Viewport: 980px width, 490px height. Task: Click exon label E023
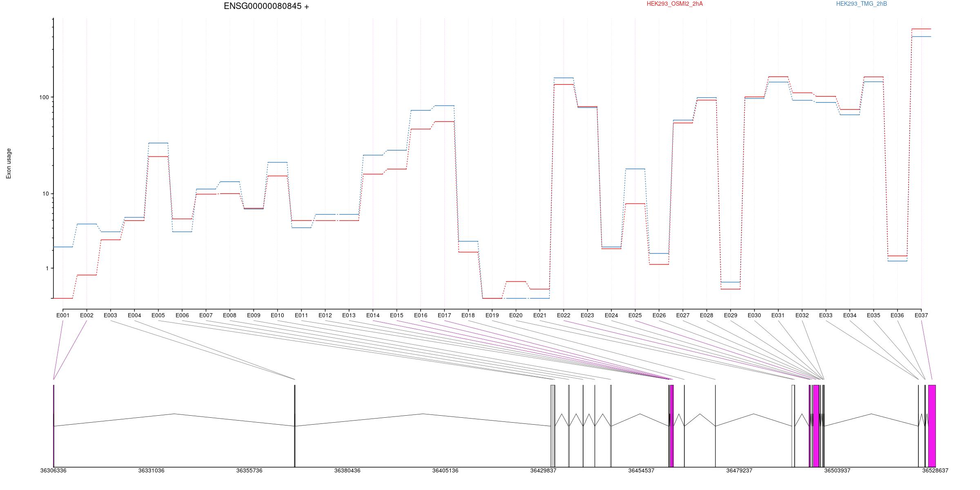[x=587, y=315]
